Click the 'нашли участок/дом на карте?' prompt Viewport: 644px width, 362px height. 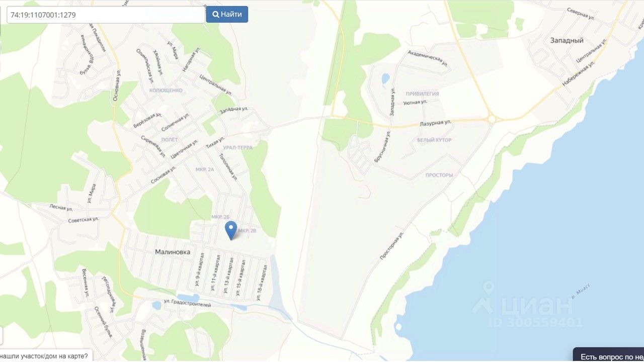tap(46, 355)
